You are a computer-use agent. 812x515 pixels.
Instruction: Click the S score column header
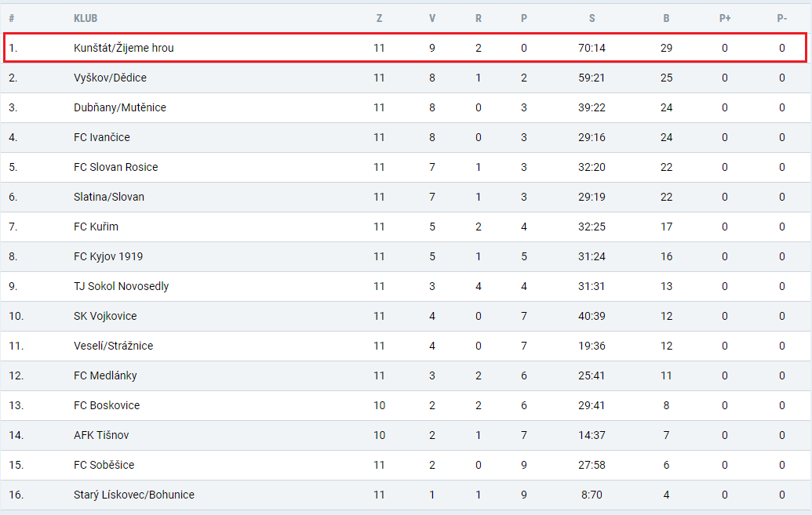(x=592, y=18)
